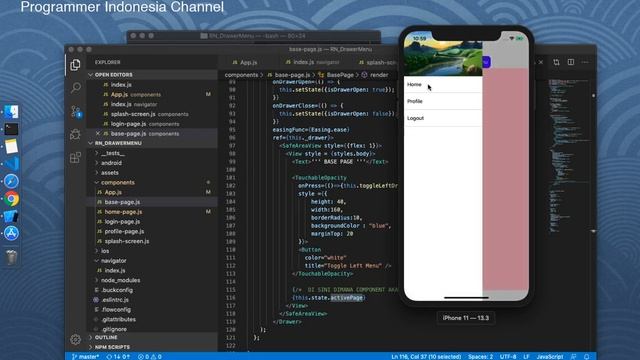Open the Trash in the Dock

tap(11, 257)
